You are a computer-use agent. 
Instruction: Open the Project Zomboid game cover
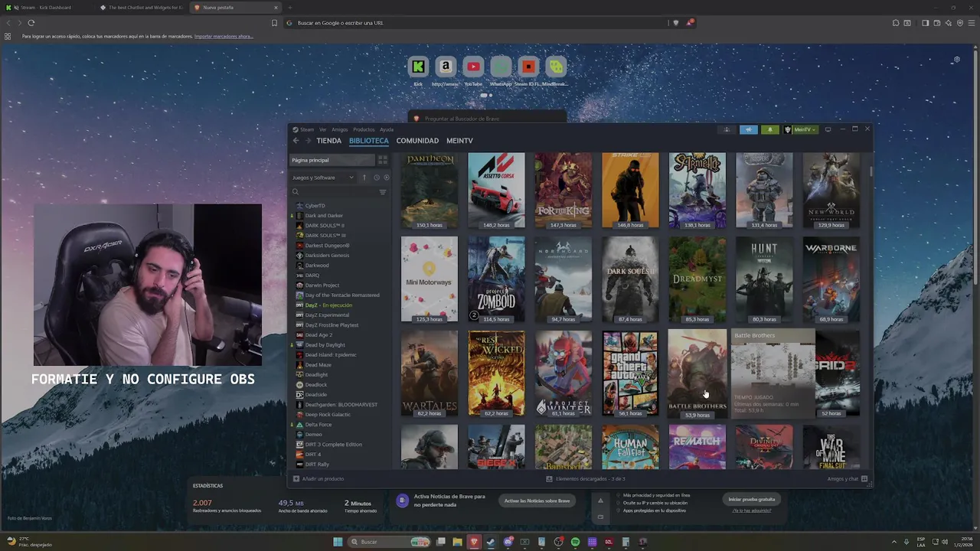[x=496, y=279]
